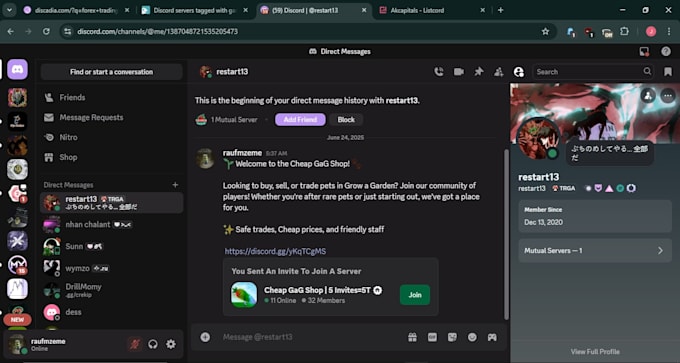Open the server icon with 15 badge
680x363 pixels.
click(x=17, y=265)
